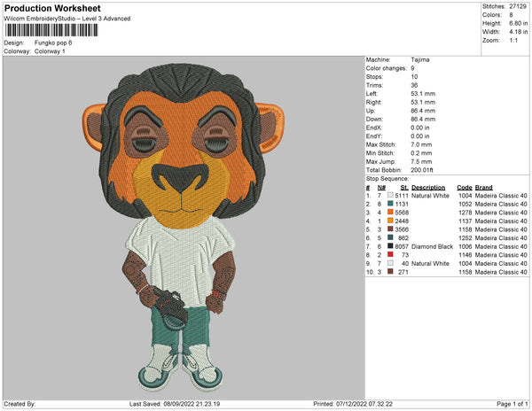Click the barcode under the worksheet title
532x411 pixels.
point(51,30)
